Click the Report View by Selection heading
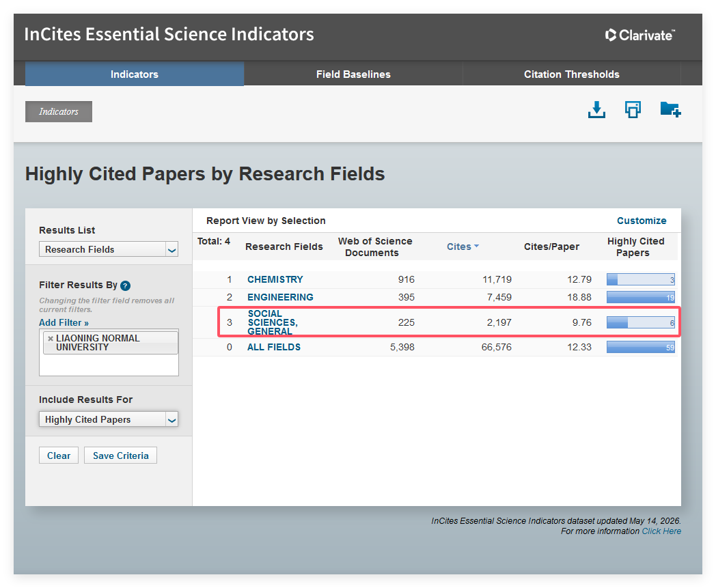Image resolution: width=716 pixels, height=588 pixels. point(266,221)
